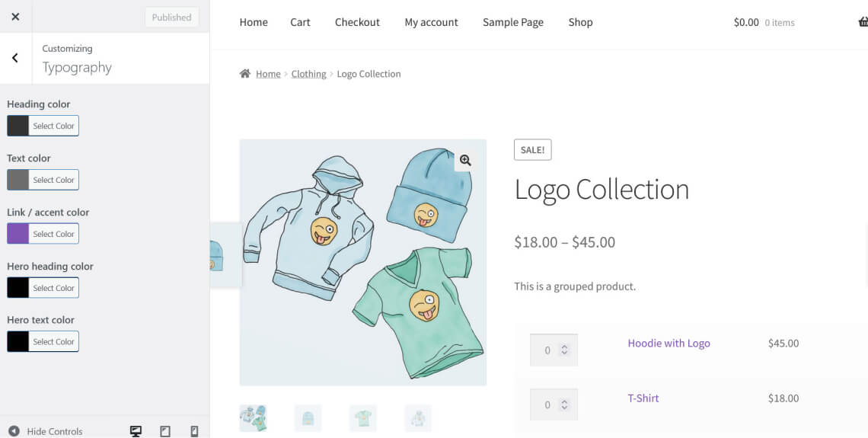This screenshot has width=868, height=438.
Task: Open the shopping basket icon in header
Action: tap(863, 22)
